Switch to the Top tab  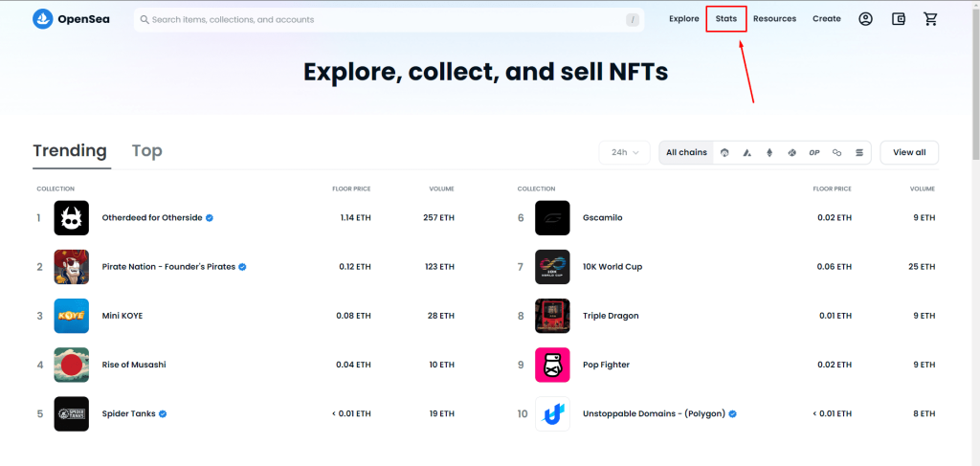[146, 150]
